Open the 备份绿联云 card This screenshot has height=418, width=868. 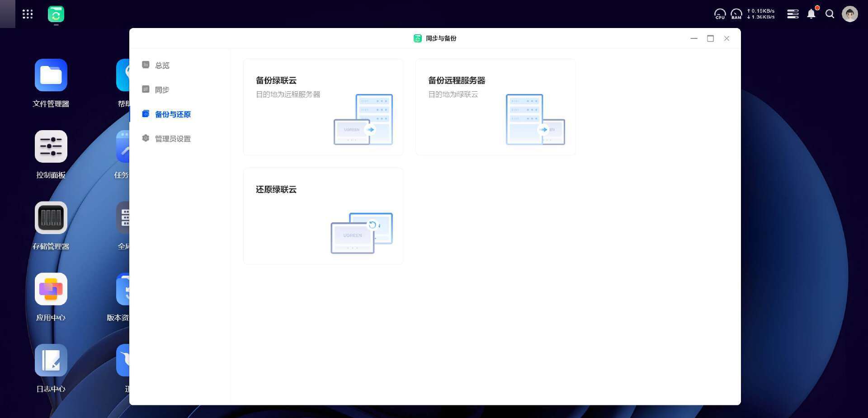pyautogui.click(x=323, y=107)
